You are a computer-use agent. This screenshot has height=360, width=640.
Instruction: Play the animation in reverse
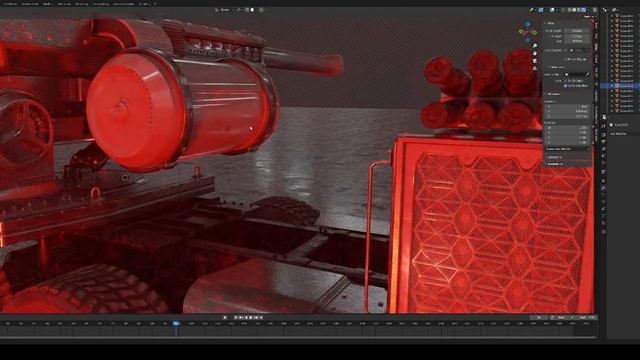(246, 317)
